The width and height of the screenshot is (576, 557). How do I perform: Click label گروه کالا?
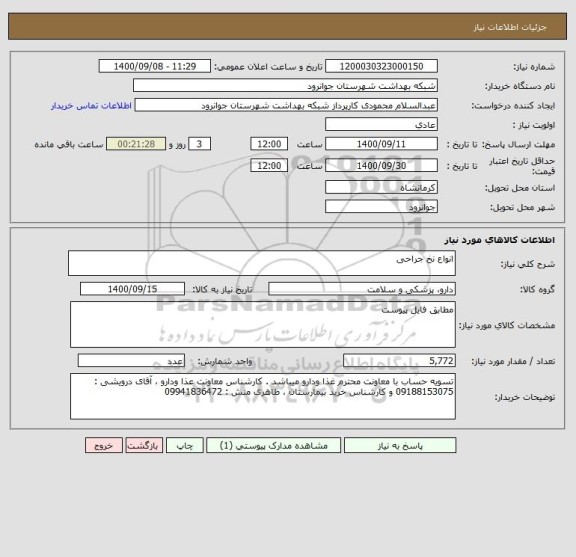(537, 290)
